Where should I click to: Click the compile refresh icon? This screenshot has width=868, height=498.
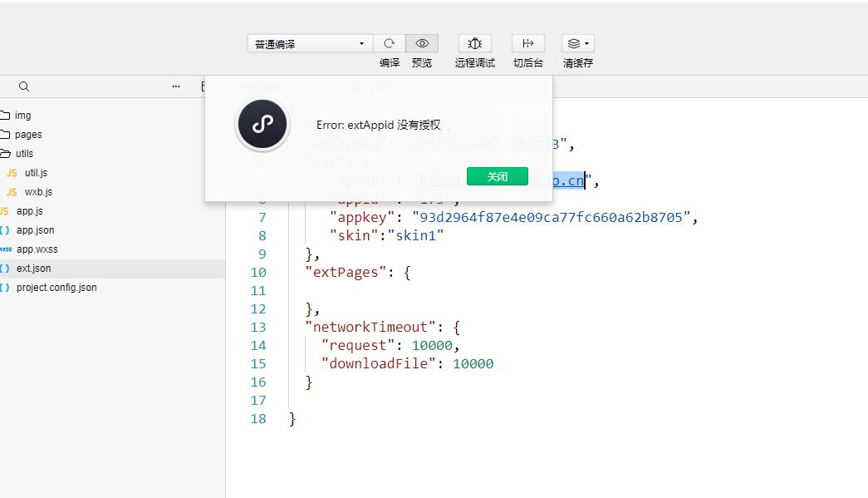390,43
